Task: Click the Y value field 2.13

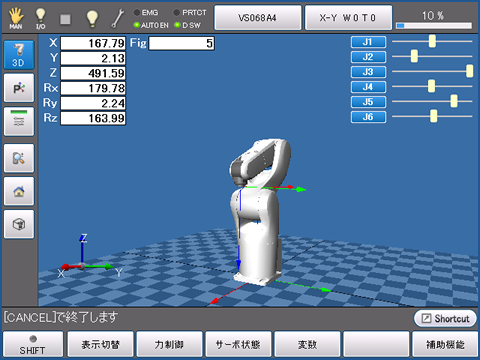Action: [x=93, y=58]
